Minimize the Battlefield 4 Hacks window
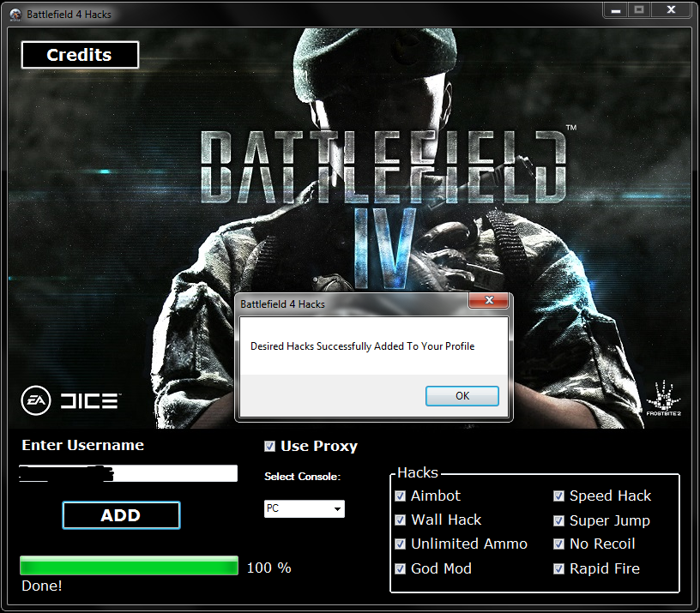700x613 pixels. (616, 9)
